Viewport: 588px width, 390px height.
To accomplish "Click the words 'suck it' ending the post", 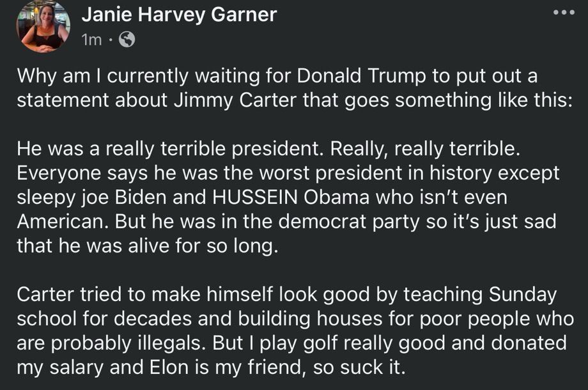I will click(x=373, y=368).
